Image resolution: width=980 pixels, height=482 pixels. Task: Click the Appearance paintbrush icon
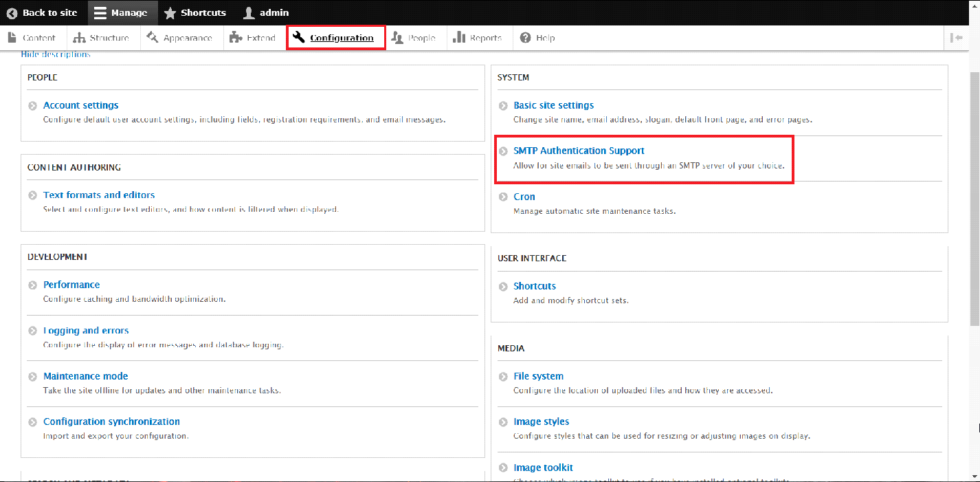[153, 38]
